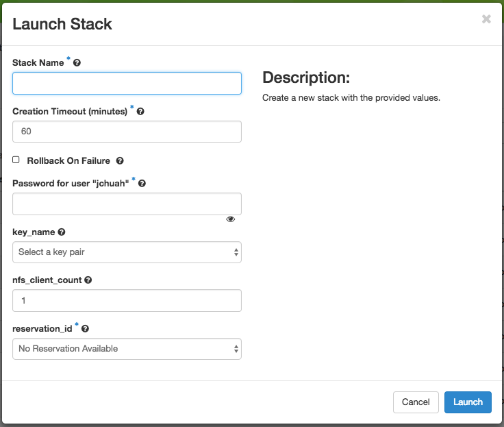
Task: Click the arrows on the key_name selector
Action: click(x=236, y=252)
